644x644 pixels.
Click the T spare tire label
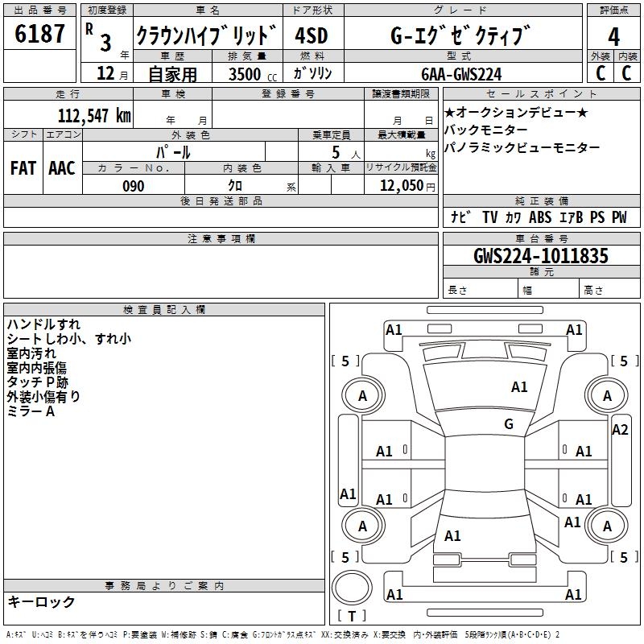[x=352, y=616]
